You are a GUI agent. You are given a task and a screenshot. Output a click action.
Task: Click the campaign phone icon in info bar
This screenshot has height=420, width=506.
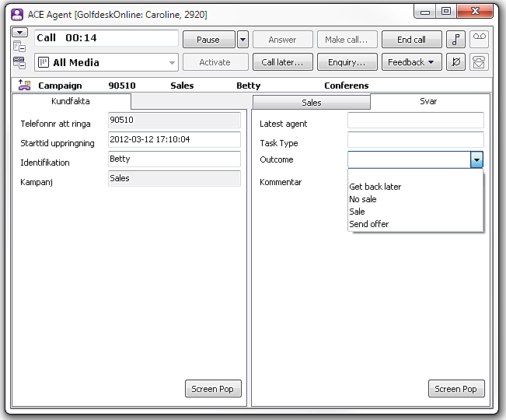23,86
